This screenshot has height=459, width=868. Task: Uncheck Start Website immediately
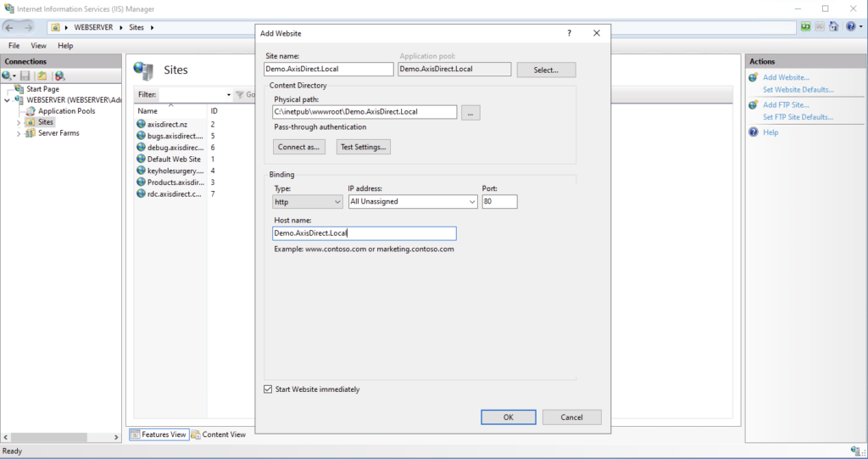268,389
